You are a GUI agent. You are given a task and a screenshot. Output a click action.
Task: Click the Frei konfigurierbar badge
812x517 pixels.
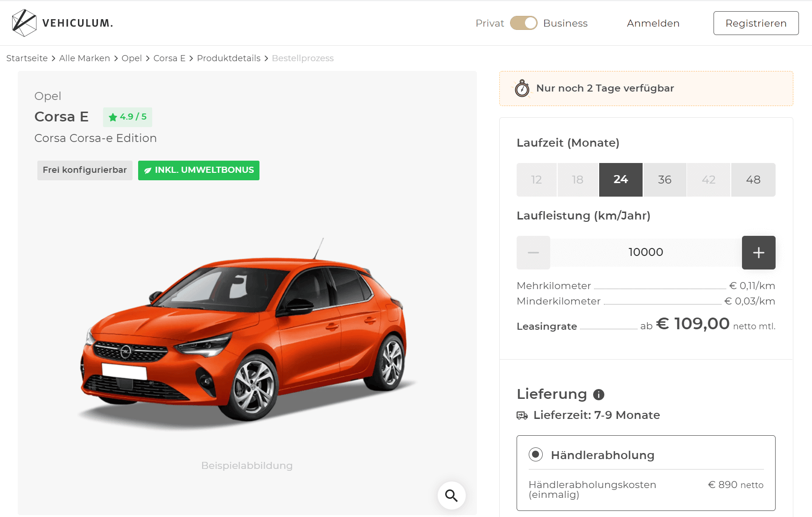point(85,170)
